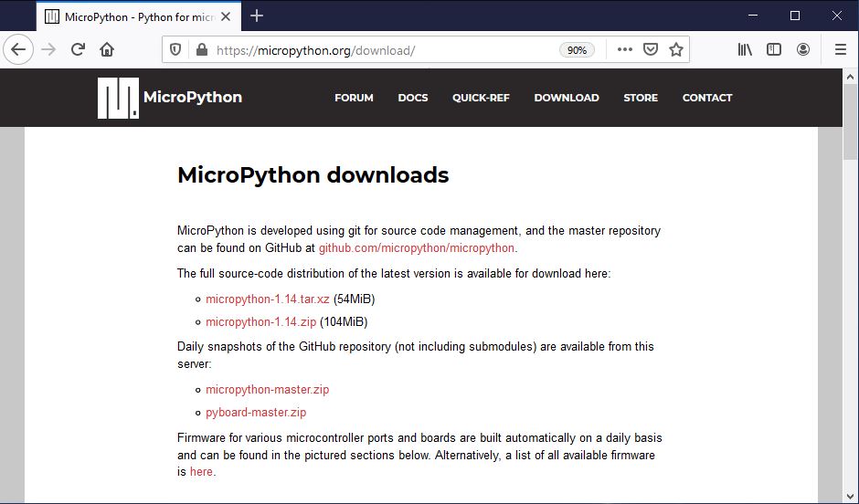The width and height of the screenshot is (859, 504).
Task: Open the STORE nav item
Action: tap(641, 98)
